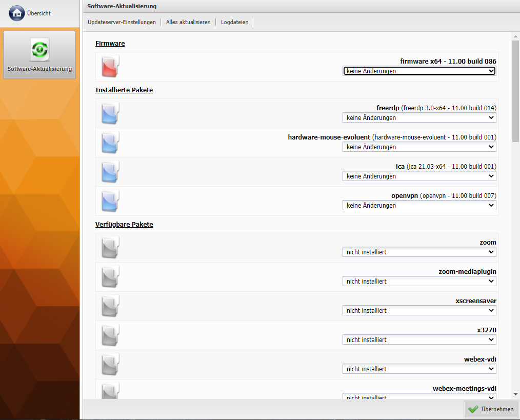Select the green Software-Aktualisierung sidebar icon
Screen dimensions: 520x420
click(39, 50)
